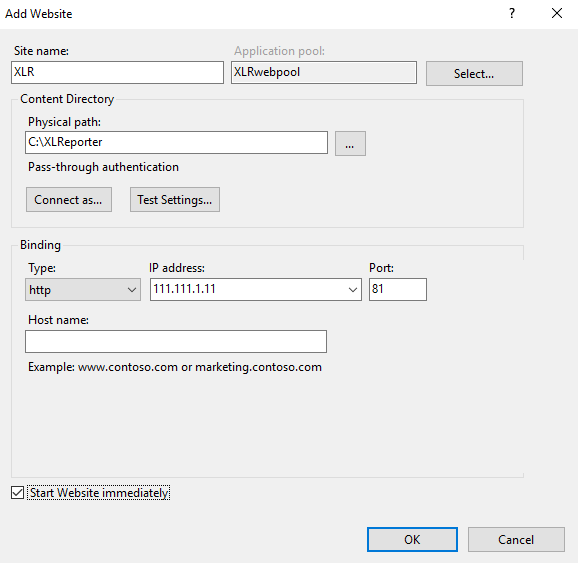Close the Add Website dialog
This screenshot has height=563, width=578.
[557, 14]
